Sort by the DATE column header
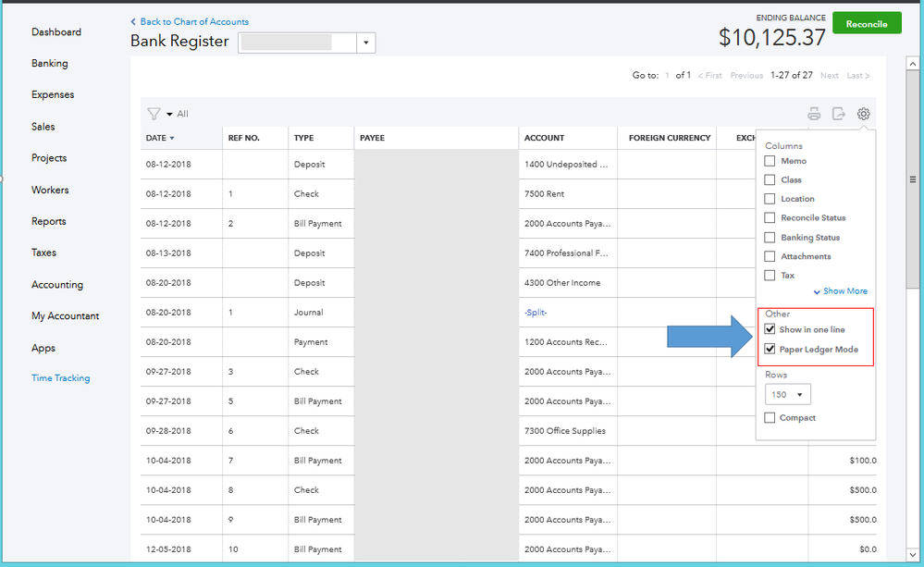The height and width of the screenshot is (567, 924). click(x=160, y=138)
